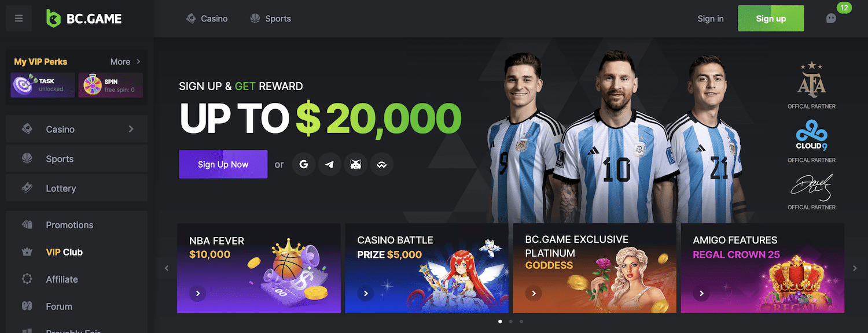
Task: Click the chat bubble notification icon
Action: click(832, 18)
